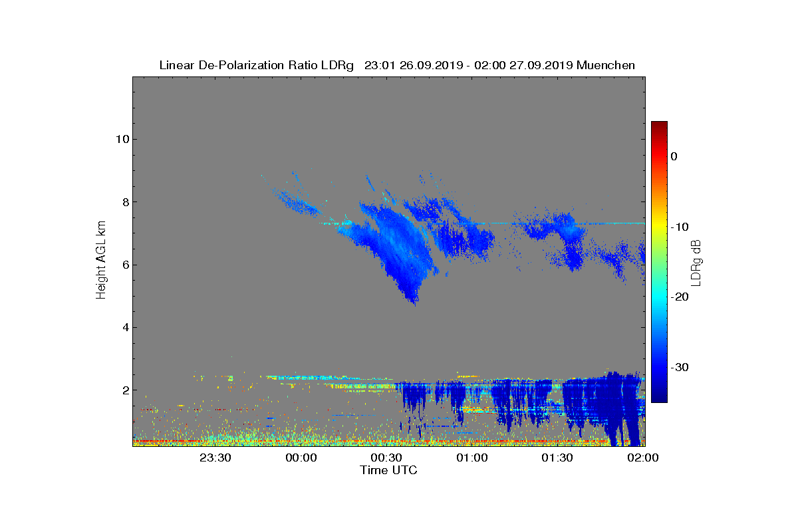Click the 00:30 time tick label
This screenshot has width=798, height=532.
(387, 458)
